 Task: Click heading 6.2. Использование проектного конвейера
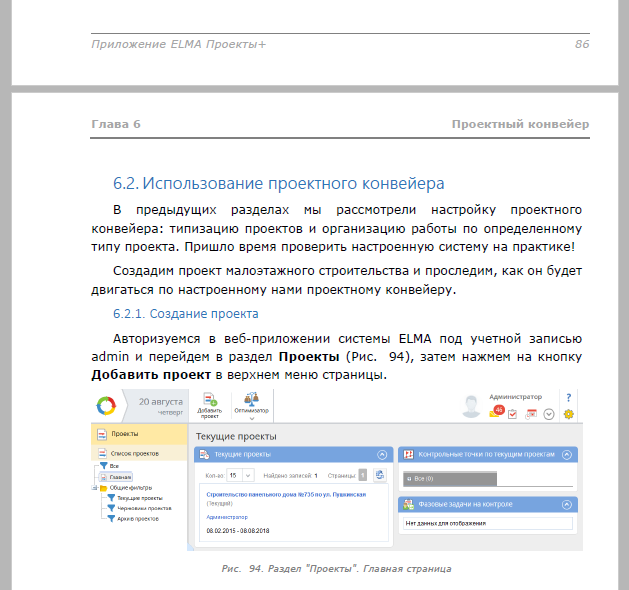[278, 183]
